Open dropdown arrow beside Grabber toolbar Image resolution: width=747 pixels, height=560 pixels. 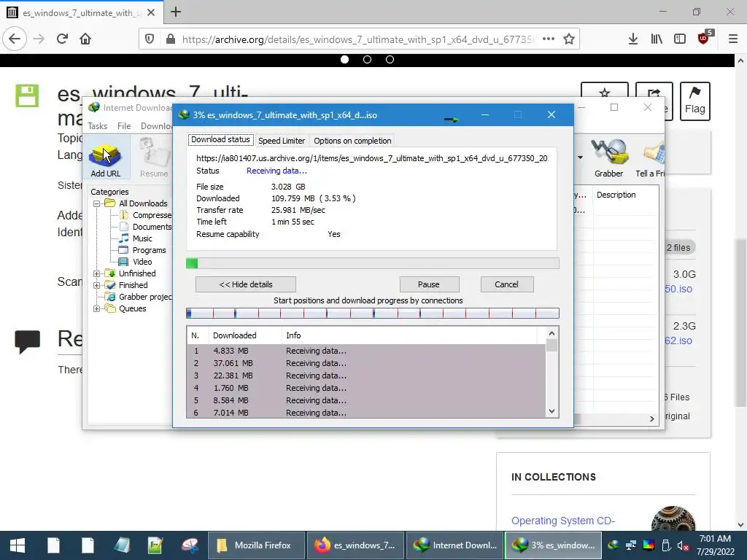(x=580, y=157)
